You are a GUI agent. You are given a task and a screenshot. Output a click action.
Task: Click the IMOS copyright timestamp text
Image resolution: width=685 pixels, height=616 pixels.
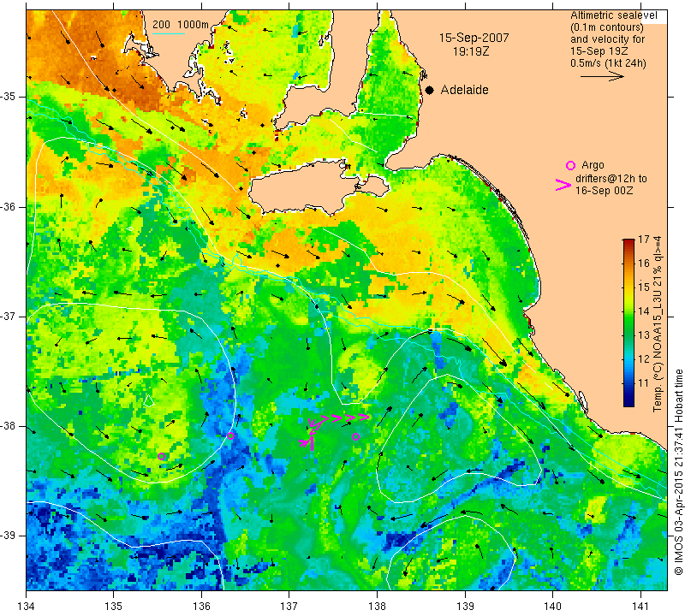678,472
